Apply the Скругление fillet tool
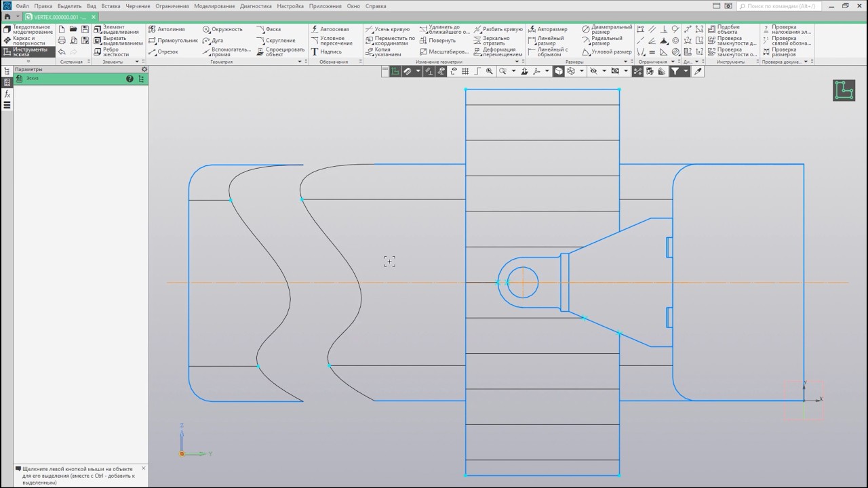 275,41
